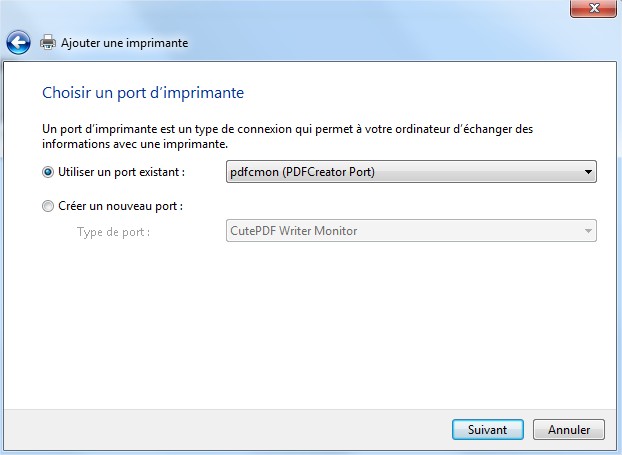Click the "Créer un nouveau port :" label text
Image resolution: width=622 pixels, height=455 pixels.
click(x=120, y=206)
